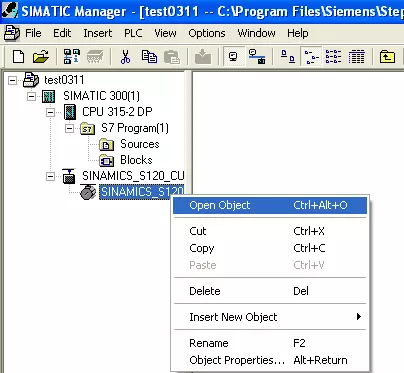Click the highlighted SINAMICS_S120 label
Screen dimensions: 404x373
(142, 192)
